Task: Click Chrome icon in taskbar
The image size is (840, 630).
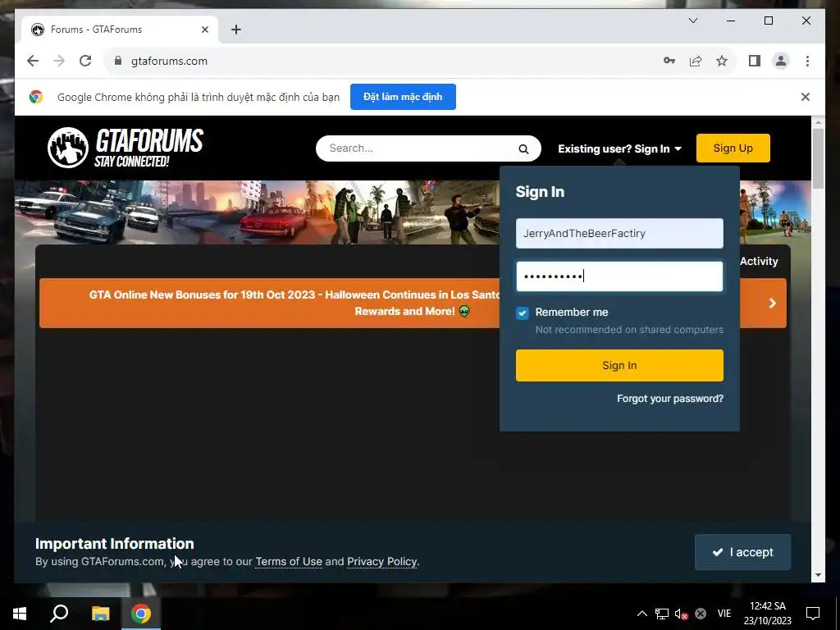Action: click(141, 614)
